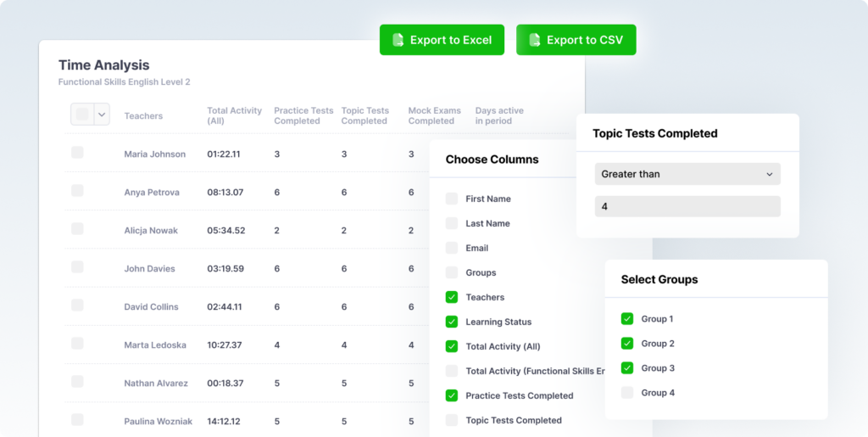Select the row checkbox for David Collins
The width and height of the screenshot is (868, 437).
pyautogui.click(x=77, y=305)
